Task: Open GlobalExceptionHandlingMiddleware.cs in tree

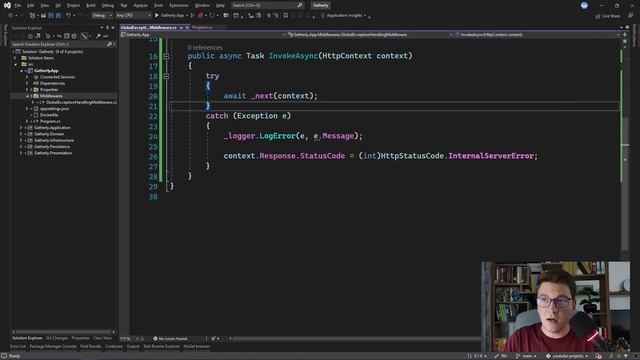Action: pos(81,102)
